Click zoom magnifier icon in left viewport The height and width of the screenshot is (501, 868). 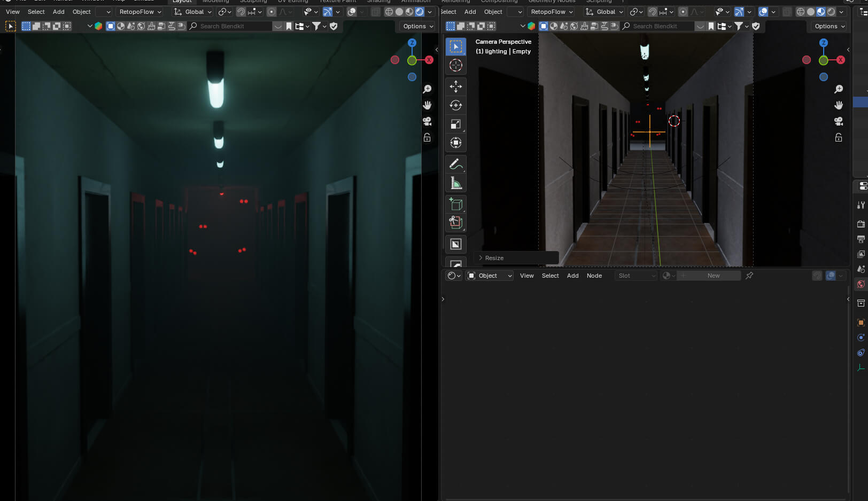click(x=427, y=89)
